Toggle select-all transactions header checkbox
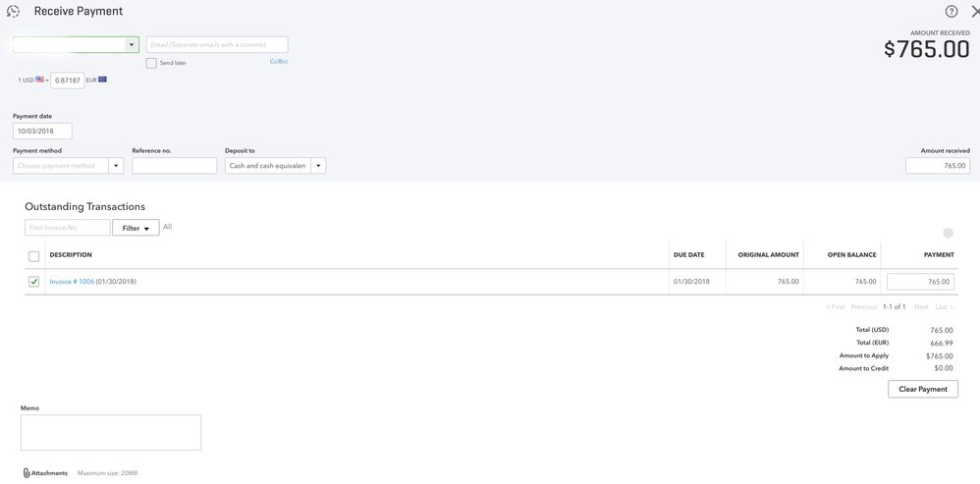Screen dimensions: 980x484 tap(34, 256)
